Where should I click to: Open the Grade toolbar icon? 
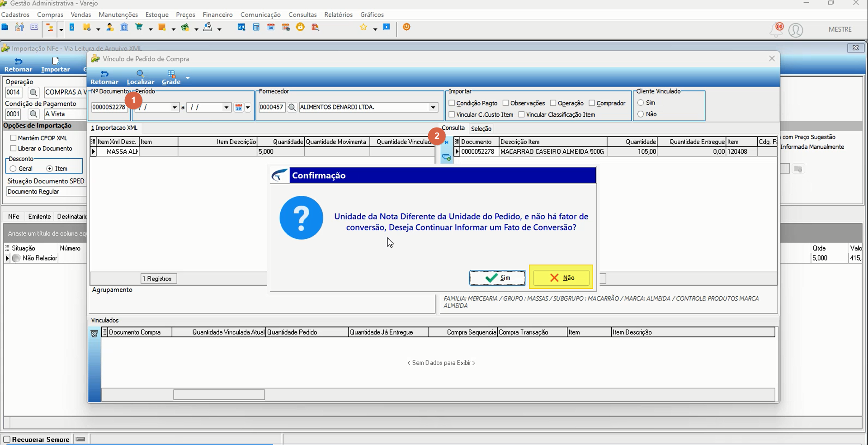[171, 74]
